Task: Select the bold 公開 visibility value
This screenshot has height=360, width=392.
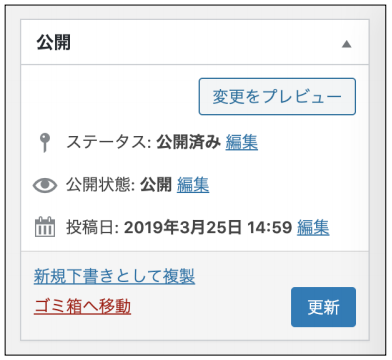Action: [156, 185]
